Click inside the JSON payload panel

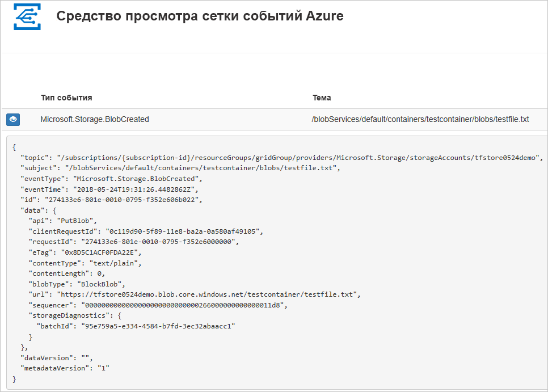point(272,255)
